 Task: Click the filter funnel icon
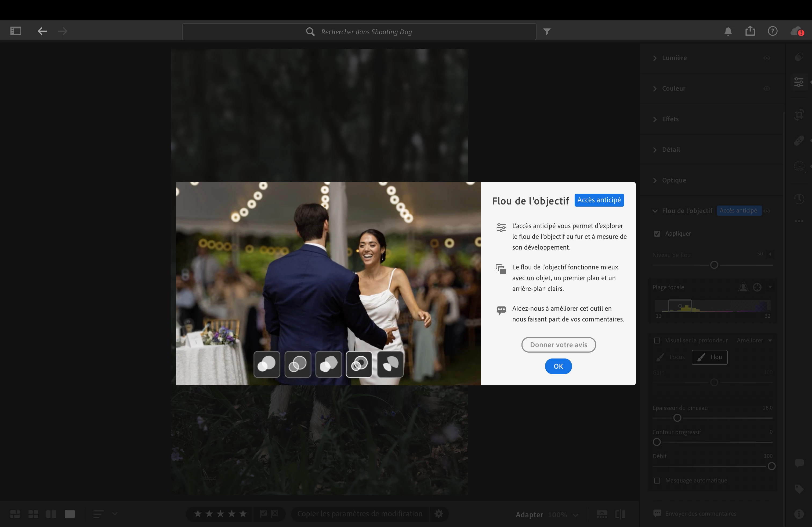click(547, 32)
